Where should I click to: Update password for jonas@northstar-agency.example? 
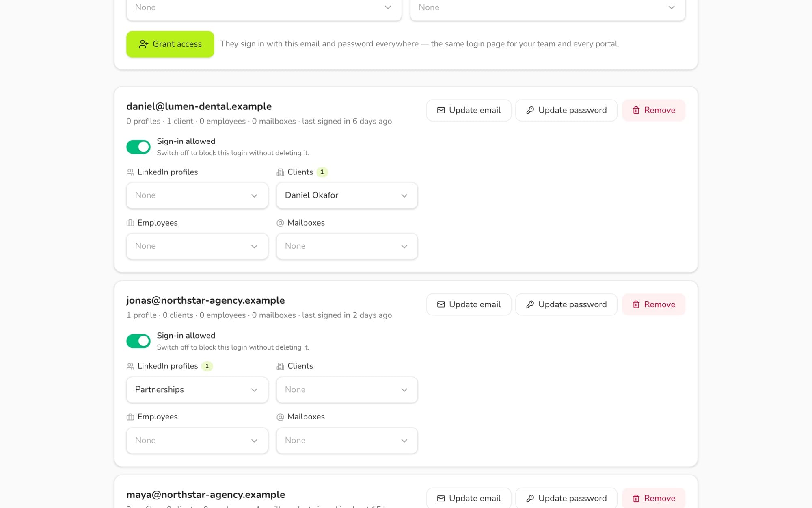point(566,304)
